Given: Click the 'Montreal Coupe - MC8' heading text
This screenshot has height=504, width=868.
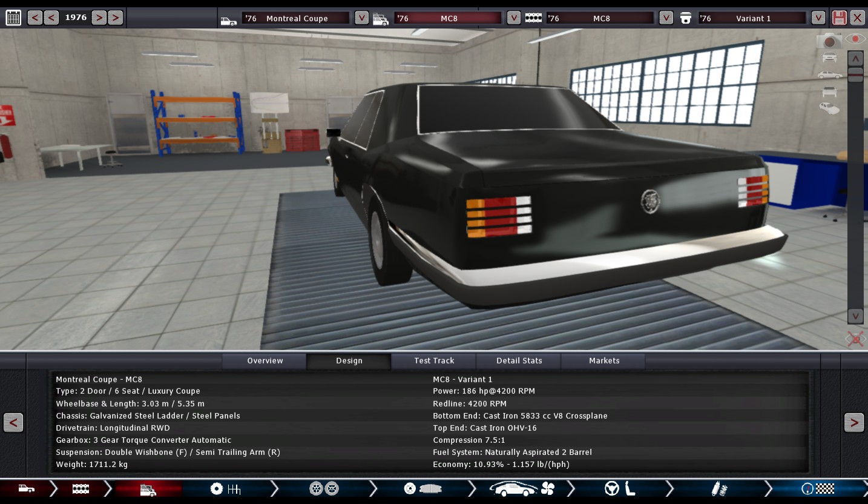Looking at the screenshot, I should click(x=99, y=380).
